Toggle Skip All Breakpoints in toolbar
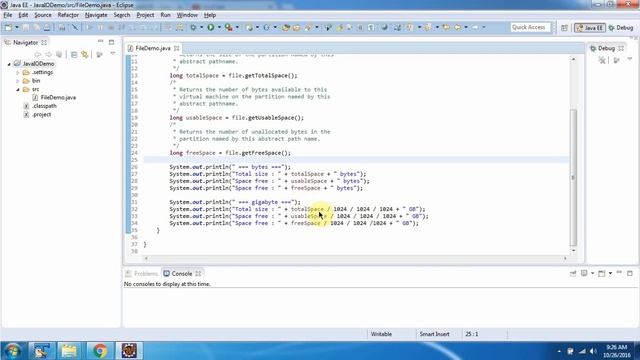 point(75,27)
